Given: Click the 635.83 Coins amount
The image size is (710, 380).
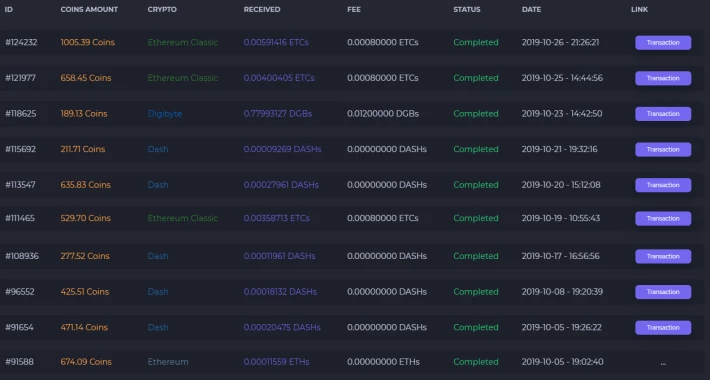Looking at the screenshot, I should point(86,185).
